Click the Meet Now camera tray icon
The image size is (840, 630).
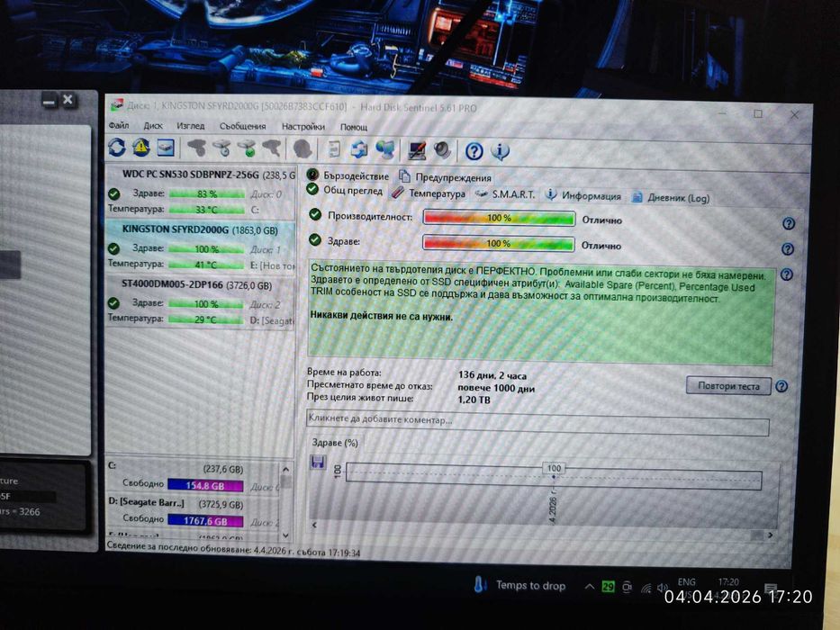point(627,587)
